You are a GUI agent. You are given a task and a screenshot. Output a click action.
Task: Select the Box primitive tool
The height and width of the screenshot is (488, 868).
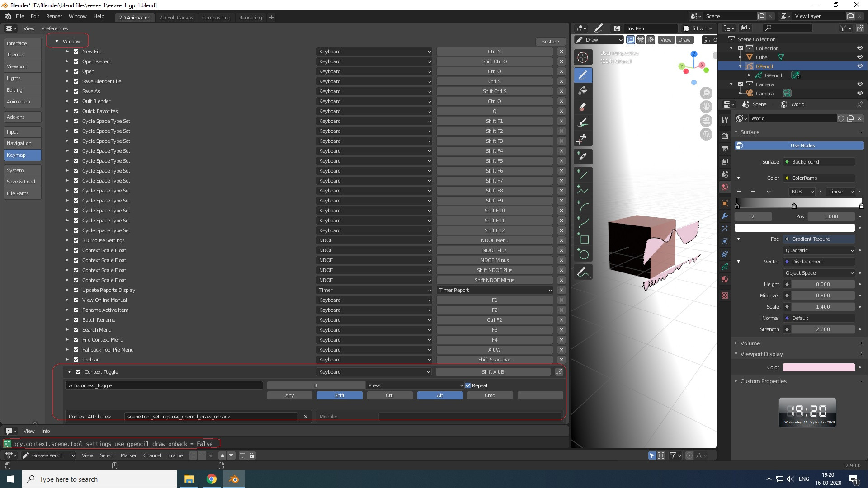(x=583, y=239)
